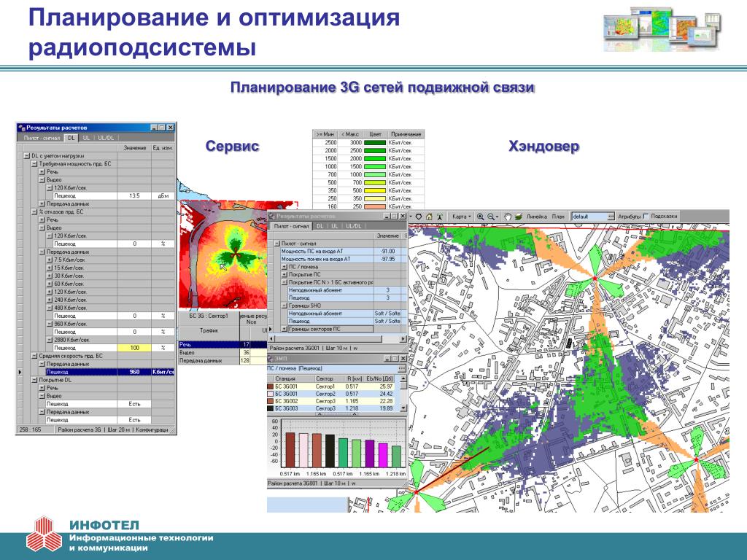This screenshot has height=560, width=747.
Task: Collapse the Покрытие DL node
Action: coord(34,380)
